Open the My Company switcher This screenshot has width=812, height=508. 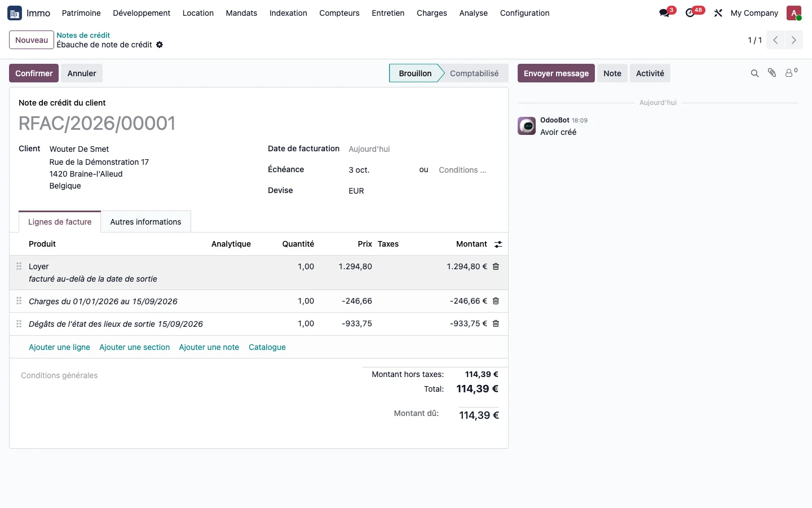click(x=754, y=13)
